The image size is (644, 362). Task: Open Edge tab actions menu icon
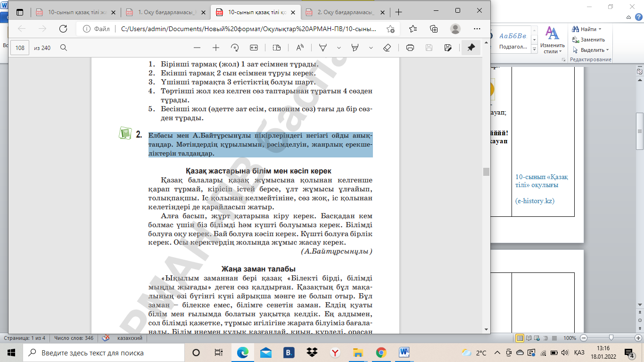(x=20, y=12)
